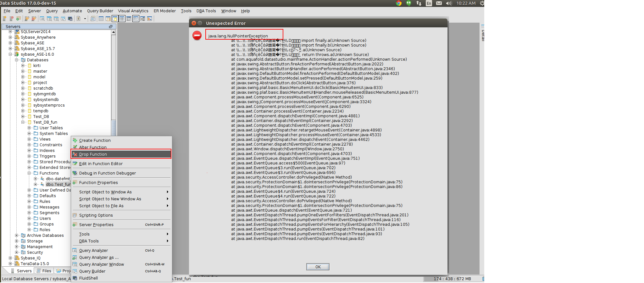
Task: Select the tempdb database row
Action: pyautogui.click(x=41, y=111)
